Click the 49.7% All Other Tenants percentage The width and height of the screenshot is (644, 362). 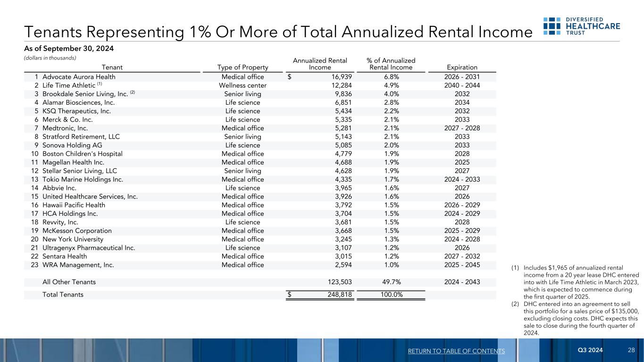point(391,282)
